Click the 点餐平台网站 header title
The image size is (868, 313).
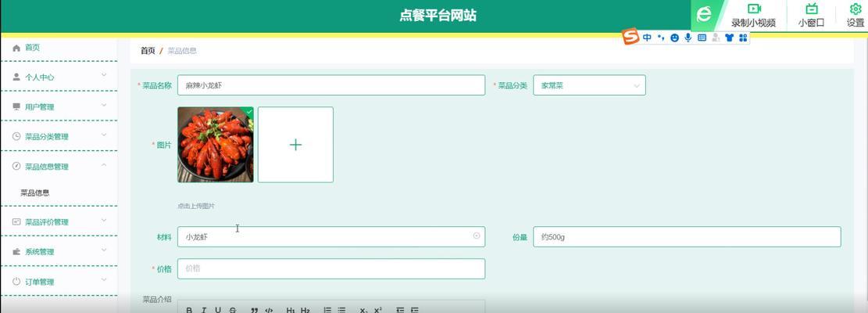438,16
